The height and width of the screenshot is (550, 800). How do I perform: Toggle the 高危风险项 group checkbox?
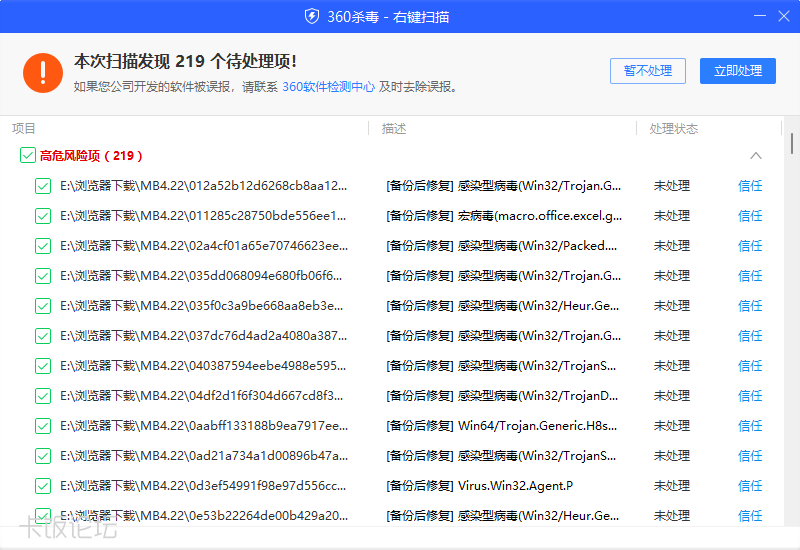(x=28, y=155)
